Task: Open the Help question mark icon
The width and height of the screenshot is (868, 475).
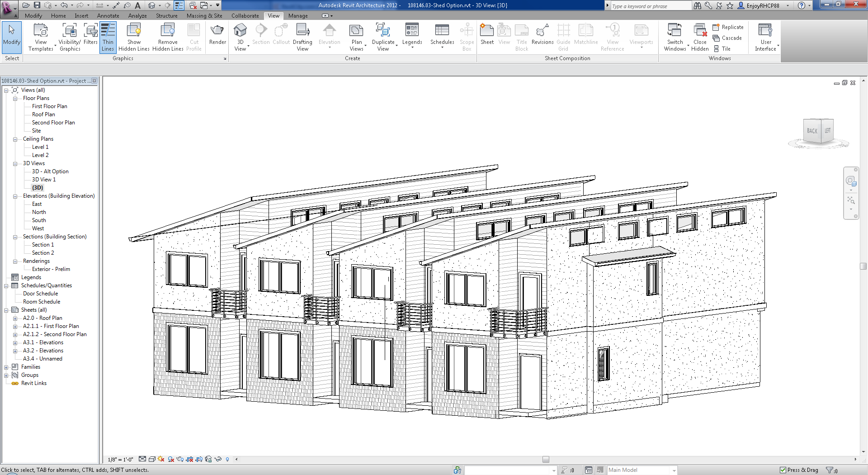Action: tap(802, 6)
